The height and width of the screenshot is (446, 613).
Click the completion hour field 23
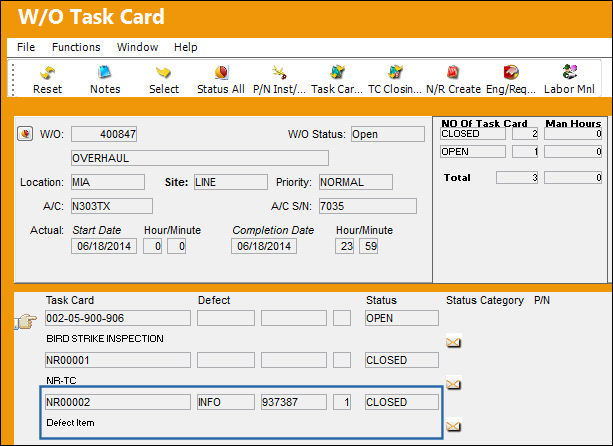coord(344,246)
